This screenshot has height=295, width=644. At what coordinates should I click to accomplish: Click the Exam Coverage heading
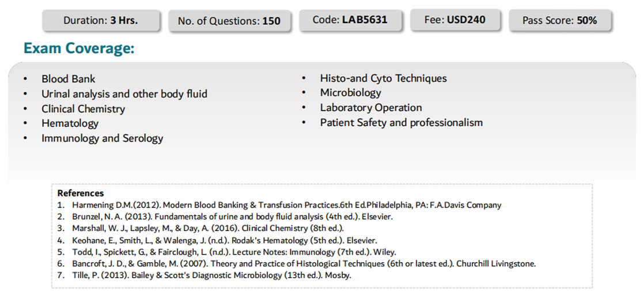click(x=79, y=48)
